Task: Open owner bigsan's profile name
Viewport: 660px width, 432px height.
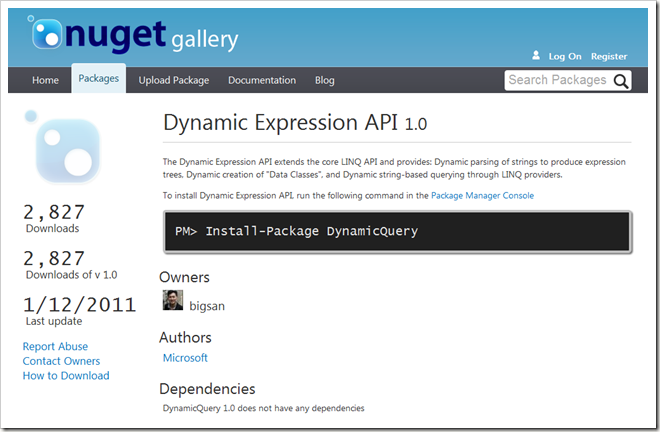Action: coord(207,306)
